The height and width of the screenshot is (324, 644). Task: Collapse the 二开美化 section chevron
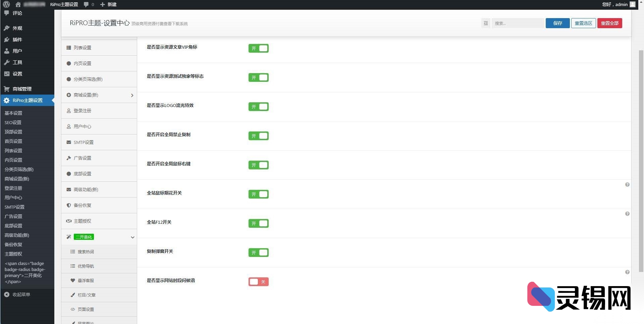point(132,237)
